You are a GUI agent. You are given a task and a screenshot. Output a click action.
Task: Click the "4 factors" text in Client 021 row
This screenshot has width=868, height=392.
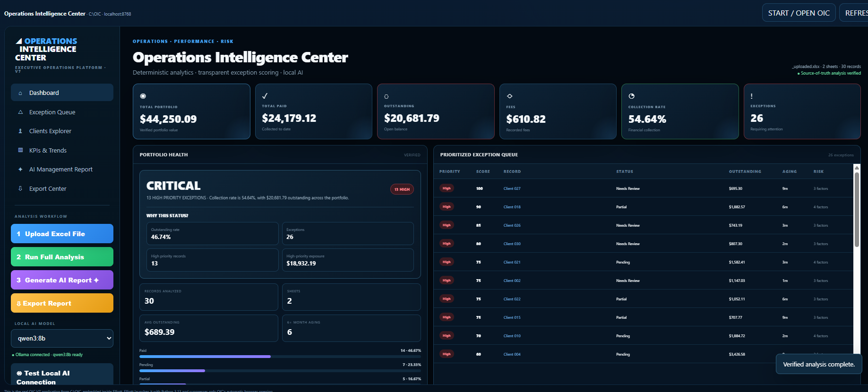[821, 262]
